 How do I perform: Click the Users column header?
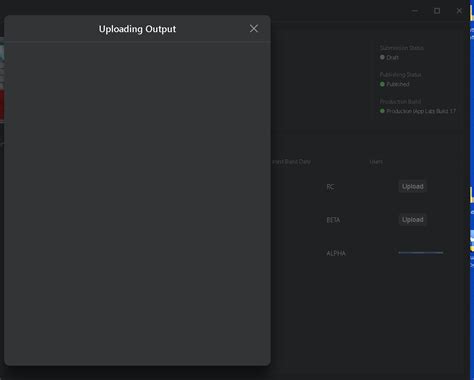tap(376, 162)
